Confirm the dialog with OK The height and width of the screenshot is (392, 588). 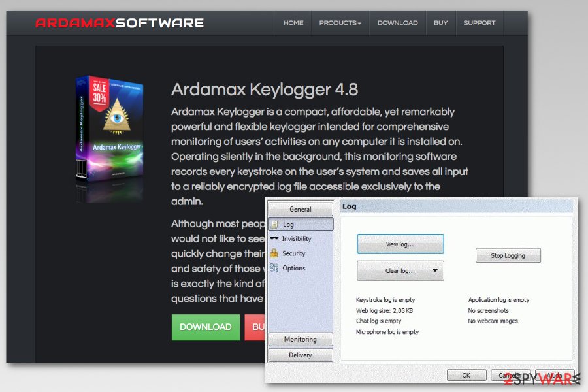pyautogui.click(x=466, y=375)
